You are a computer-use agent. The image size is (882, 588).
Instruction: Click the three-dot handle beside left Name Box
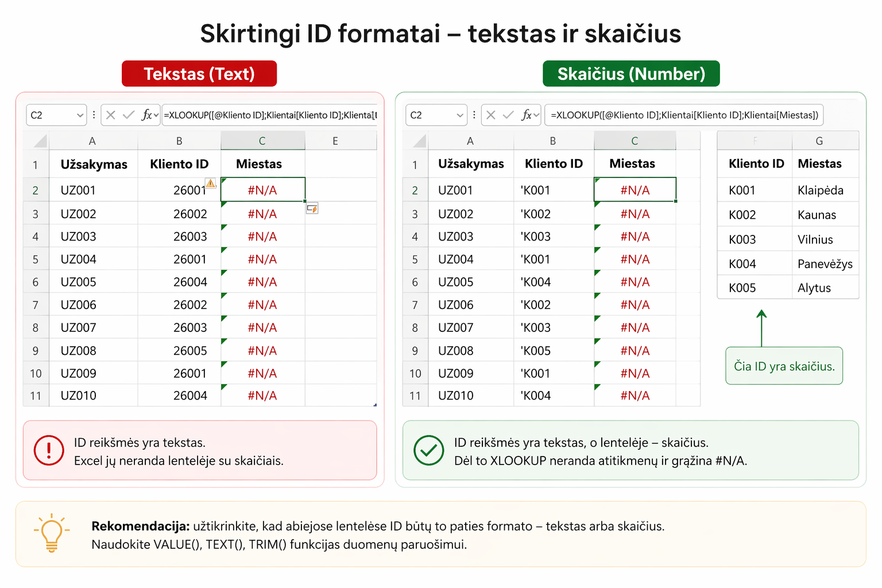coord(94,115)
